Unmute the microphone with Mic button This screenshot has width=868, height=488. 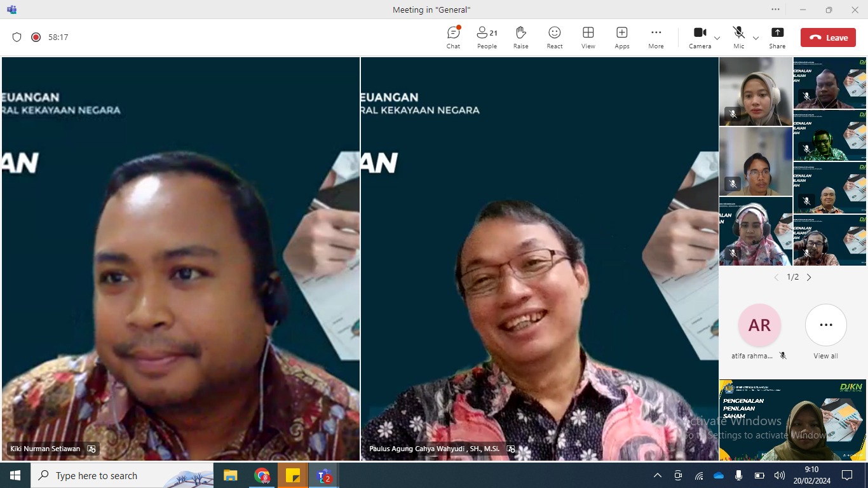(738, 37)
